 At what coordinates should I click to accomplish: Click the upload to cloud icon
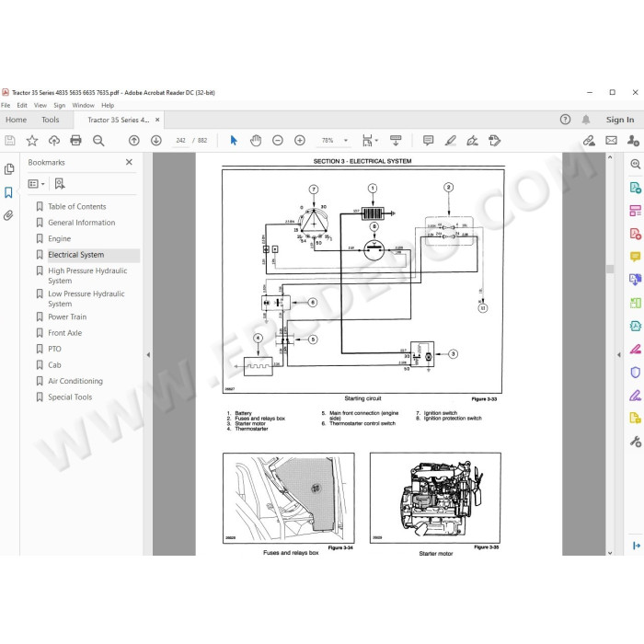click(54, 141)
